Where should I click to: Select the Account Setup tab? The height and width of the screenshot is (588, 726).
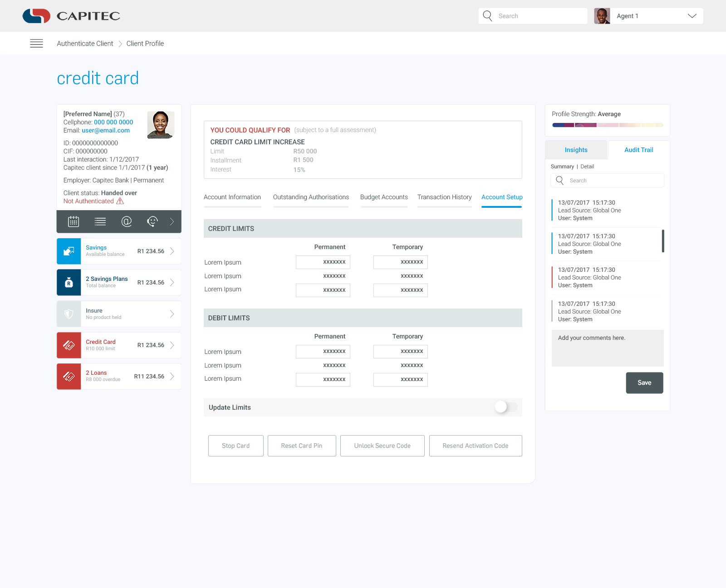(502, 197)
